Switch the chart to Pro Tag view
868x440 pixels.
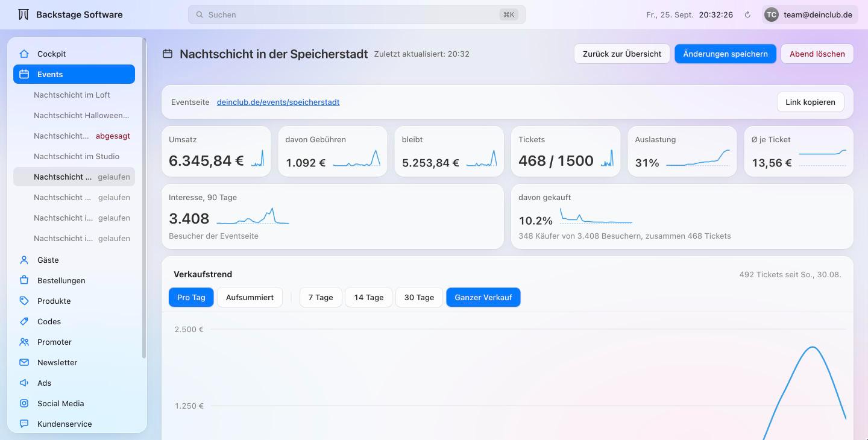(191, 297)
